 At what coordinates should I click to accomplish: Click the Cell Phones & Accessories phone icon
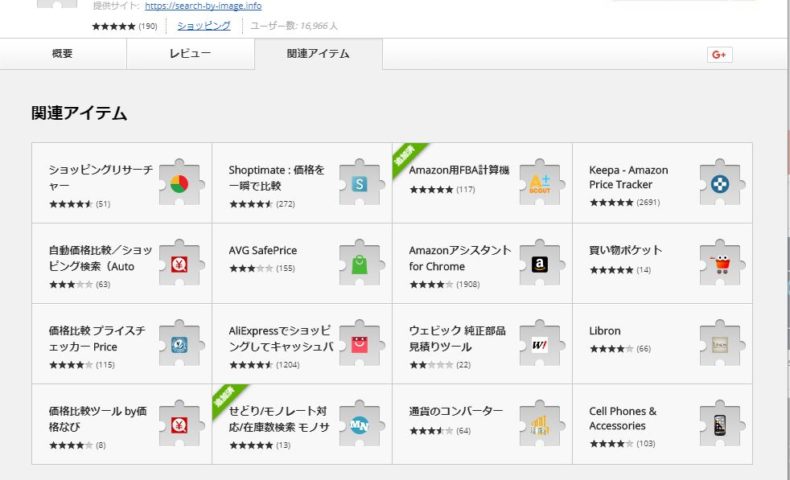pos(720,426)
